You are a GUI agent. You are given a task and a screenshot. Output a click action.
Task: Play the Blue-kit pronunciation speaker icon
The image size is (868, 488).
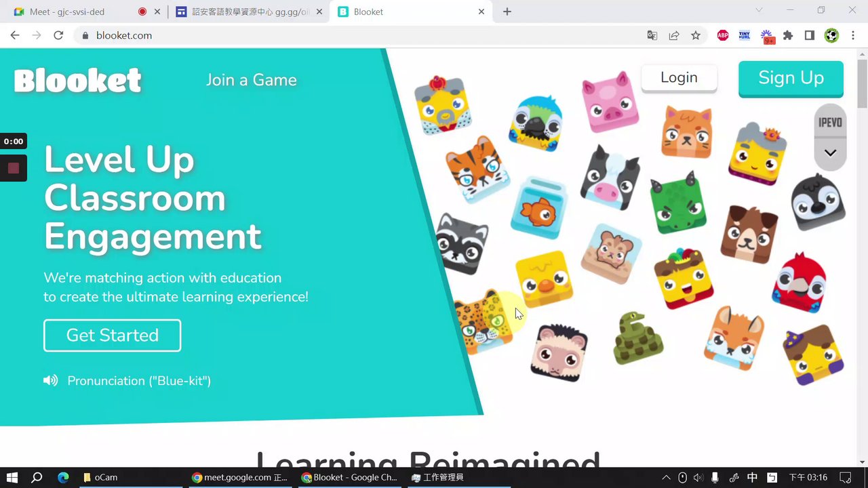click(51, 381)
